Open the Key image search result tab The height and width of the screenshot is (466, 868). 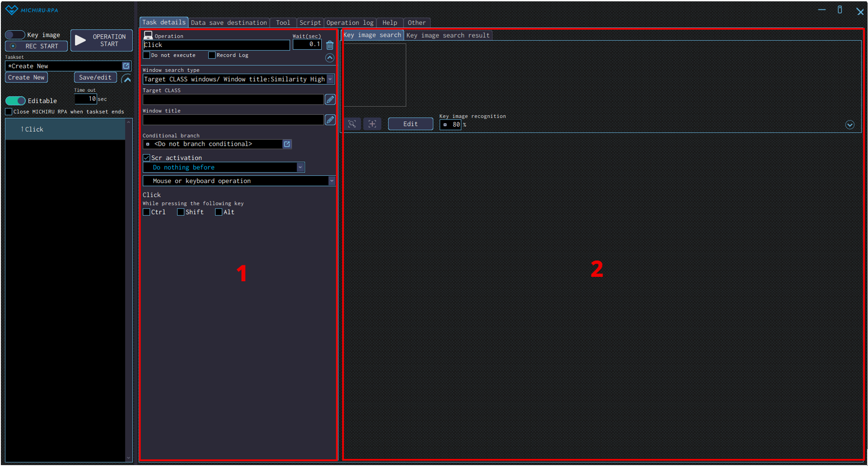tap(448, 35)
